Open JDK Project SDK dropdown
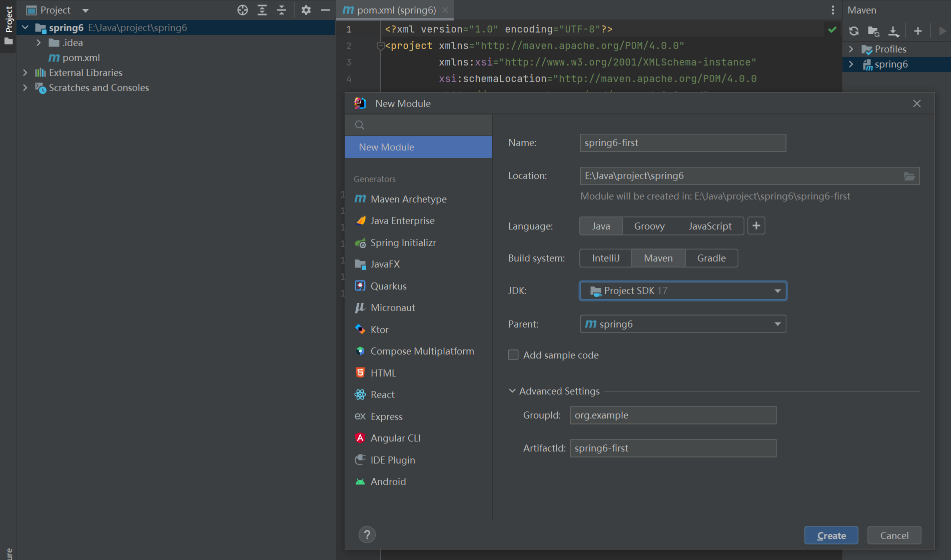Image resolution: width=951 pixels, height=560 pixels. coord(683,291)
